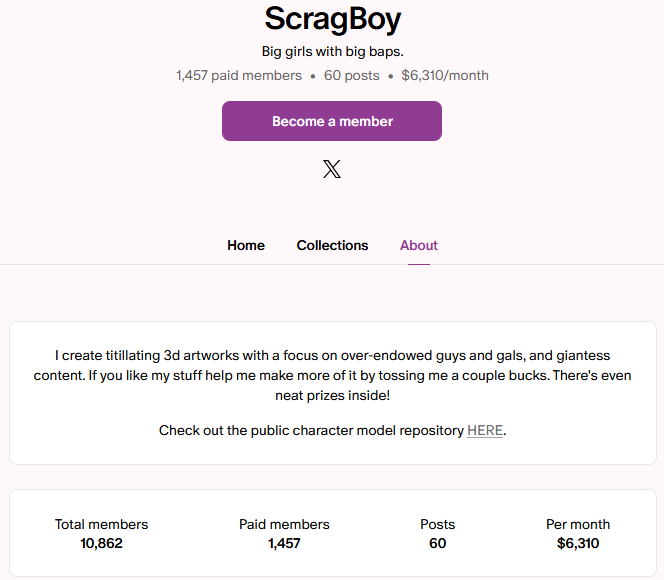664x580 pixels.
Task: Follow the HERE repository link
Action: 485,431
